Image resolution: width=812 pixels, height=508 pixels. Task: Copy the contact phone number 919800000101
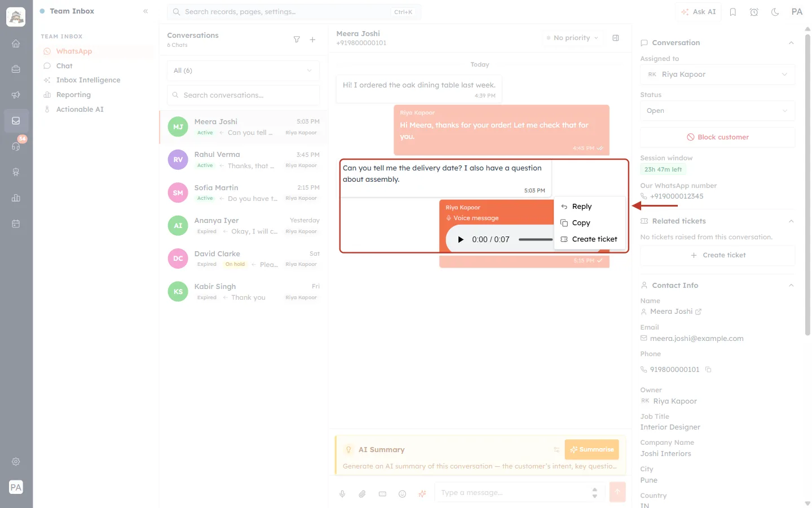[709, 370]
